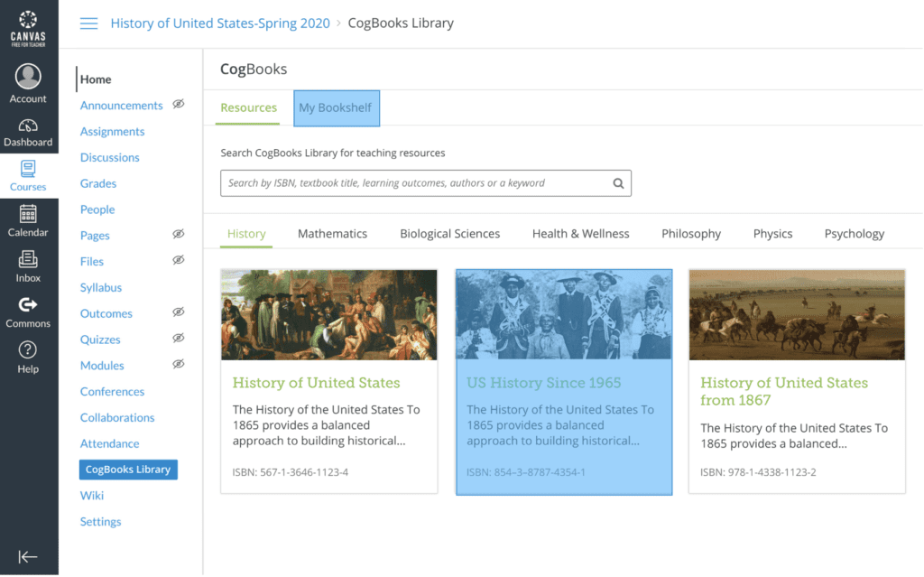
Task: Click CogBooks Library breadcrumb text
Action: tap(401, 23)
